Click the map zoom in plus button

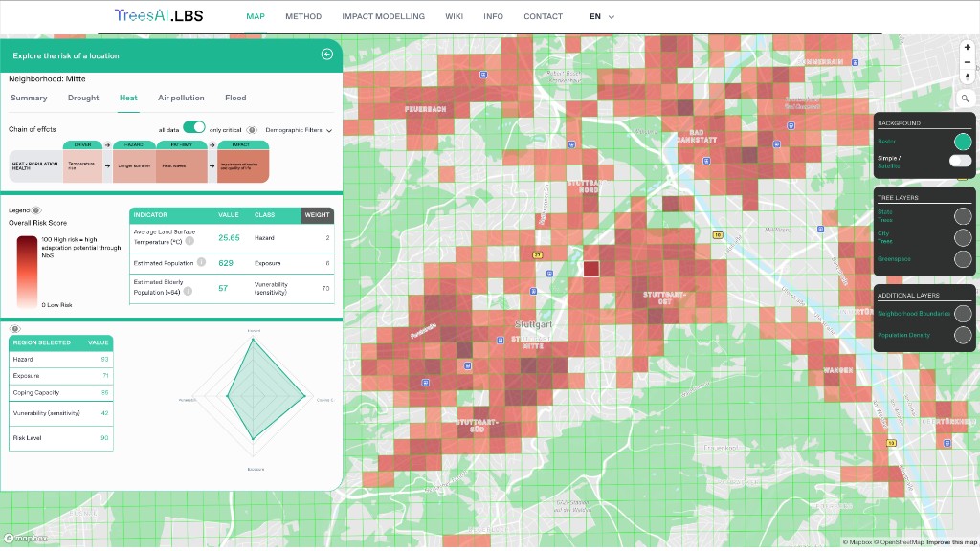[x=967, y=47]
